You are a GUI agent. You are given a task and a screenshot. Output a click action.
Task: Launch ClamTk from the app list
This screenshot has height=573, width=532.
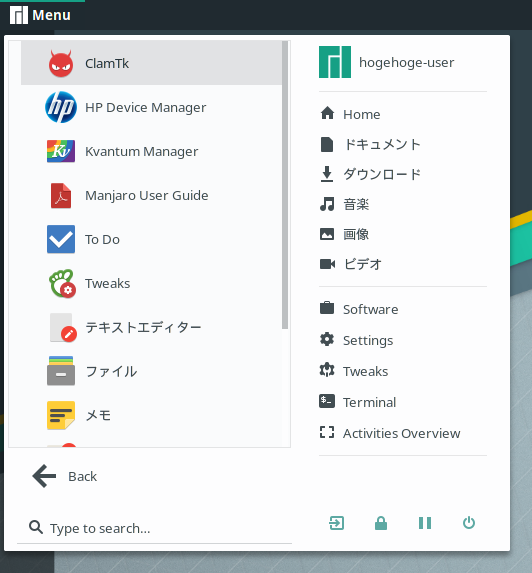coord(151,63)
